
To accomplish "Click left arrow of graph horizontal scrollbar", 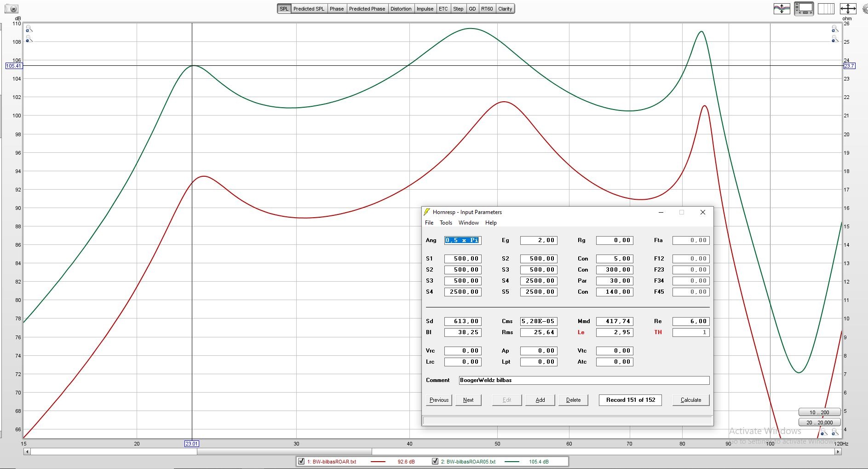I will click(27, 452).
